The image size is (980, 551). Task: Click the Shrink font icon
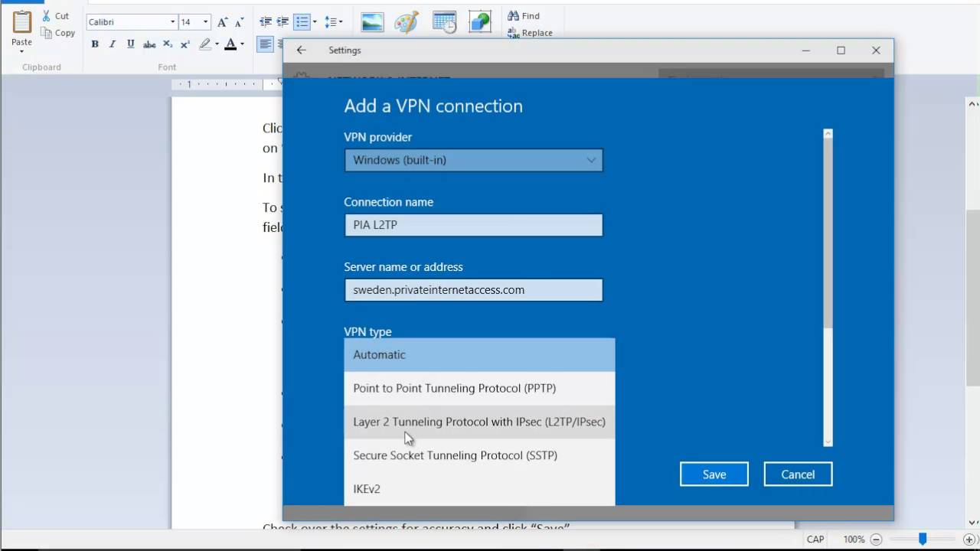[240, 22]
